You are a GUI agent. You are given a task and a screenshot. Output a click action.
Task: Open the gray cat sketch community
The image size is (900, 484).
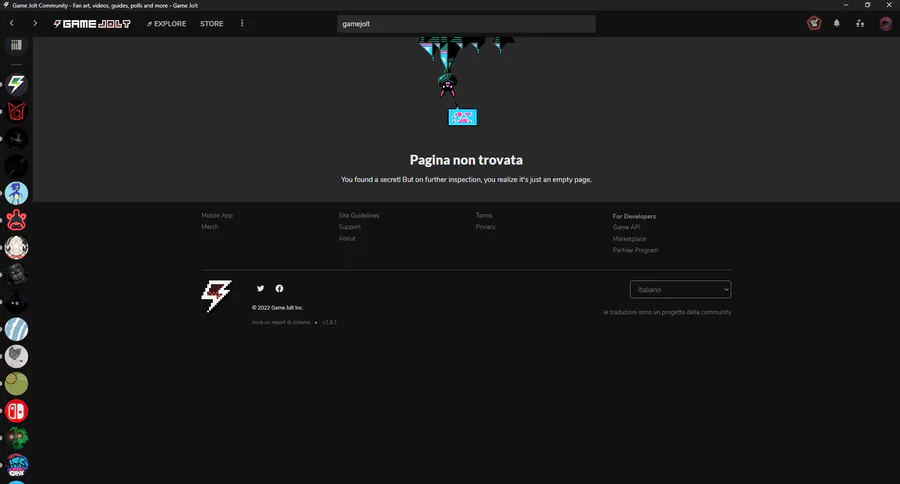tap(16, 357)
